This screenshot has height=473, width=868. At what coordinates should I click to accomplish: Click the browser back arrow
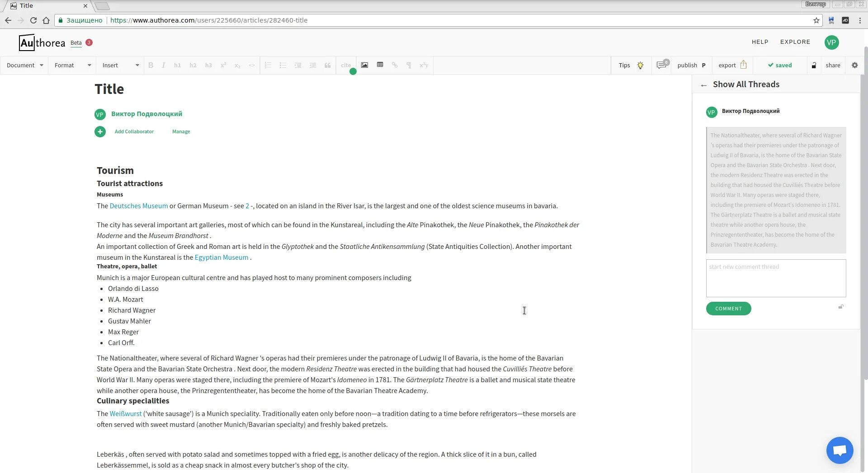pos(8,20)
